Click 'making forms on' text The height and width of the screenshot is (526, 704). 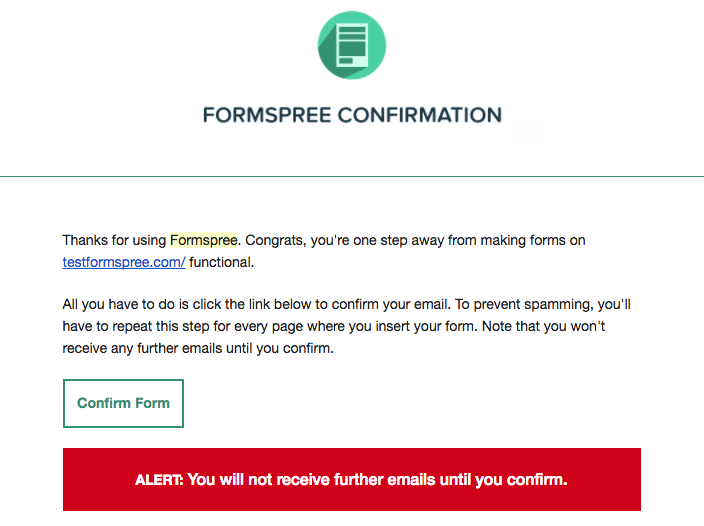tap(533, 240)
